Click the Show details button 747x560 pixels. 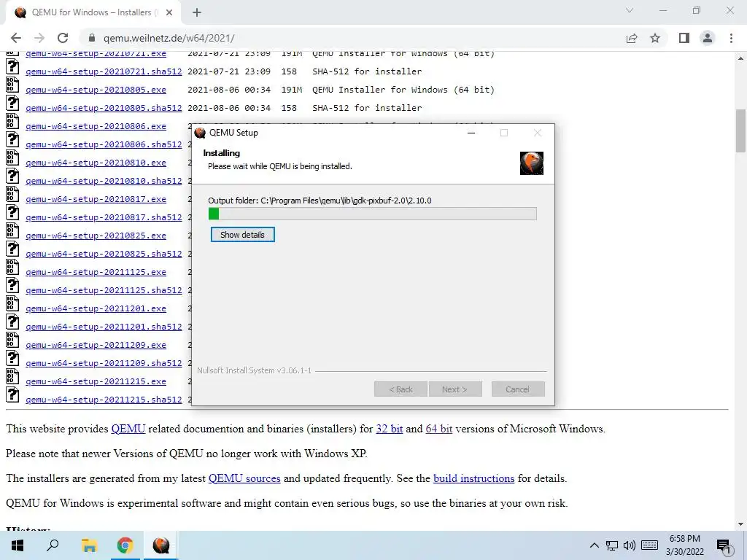tap(242, 235)
